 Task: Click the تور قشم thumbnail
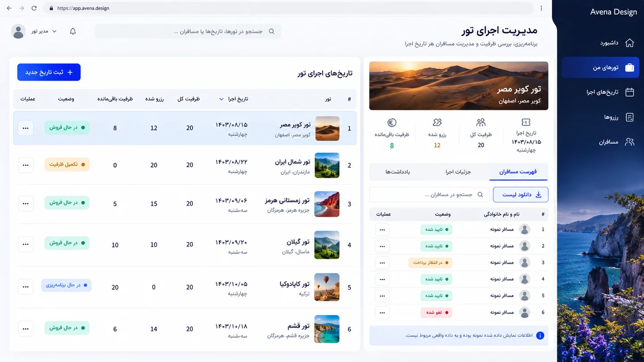click(327, 329)
